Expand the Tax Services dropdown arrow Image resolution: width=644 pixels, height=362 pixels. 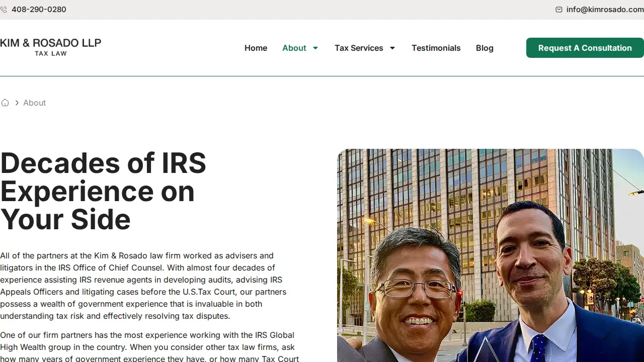[392, 48]
